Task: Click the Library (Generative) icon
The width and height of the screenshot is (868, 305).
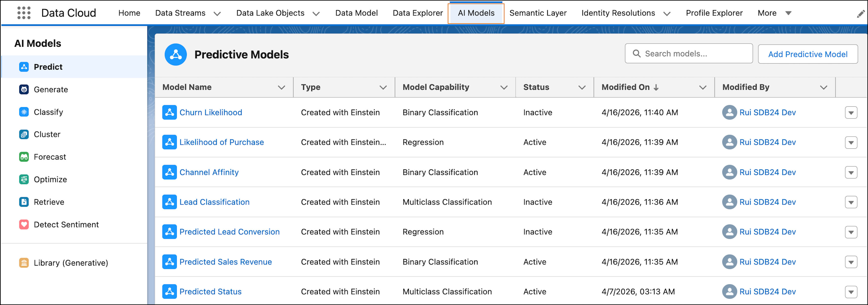Action: (x=24, y=263)
